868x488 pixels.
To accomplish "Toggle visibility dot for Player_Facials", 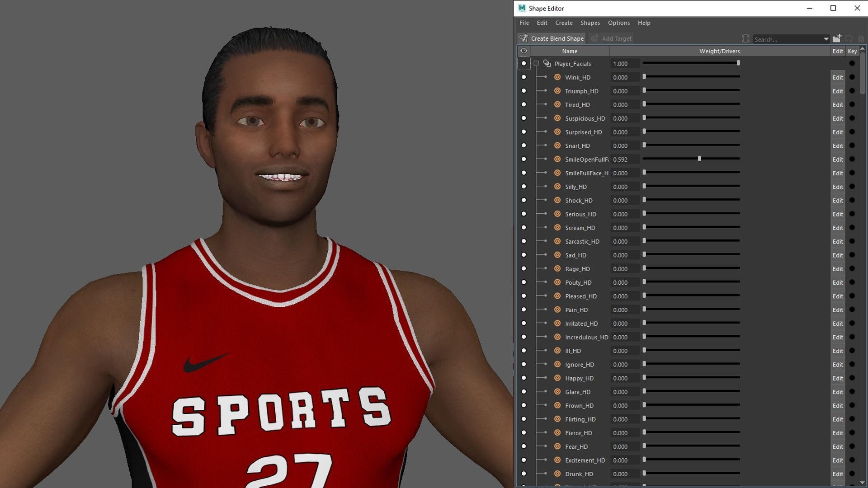I will [x=524, y=64].
